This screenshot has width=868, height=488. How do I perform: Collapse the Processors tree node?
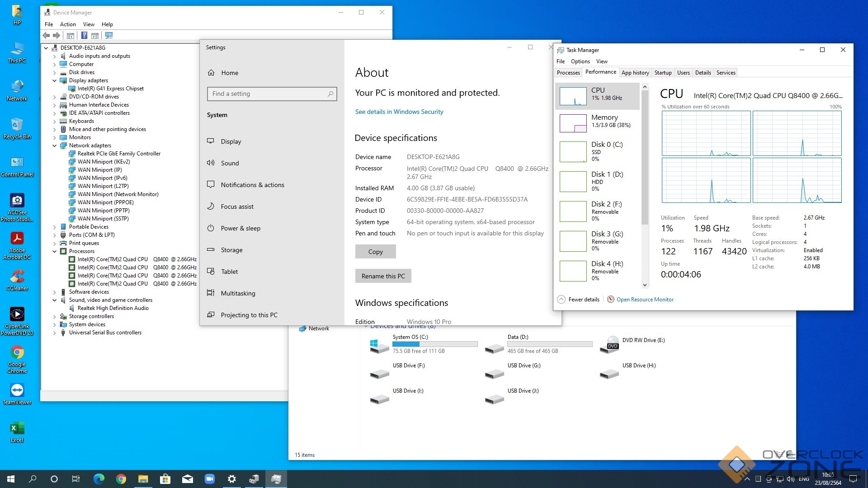point(55,251)
